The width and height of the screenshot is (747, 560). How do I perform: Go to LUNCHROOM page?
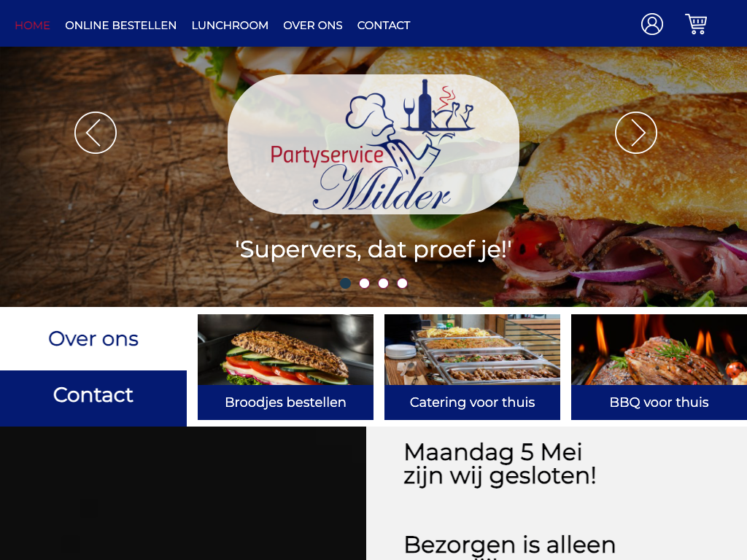tap(230, 26)
